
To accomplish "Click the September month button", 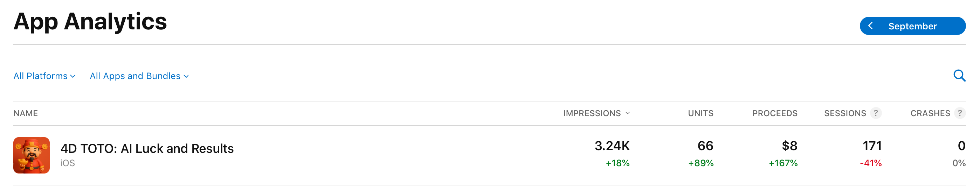I will point(912,26).
